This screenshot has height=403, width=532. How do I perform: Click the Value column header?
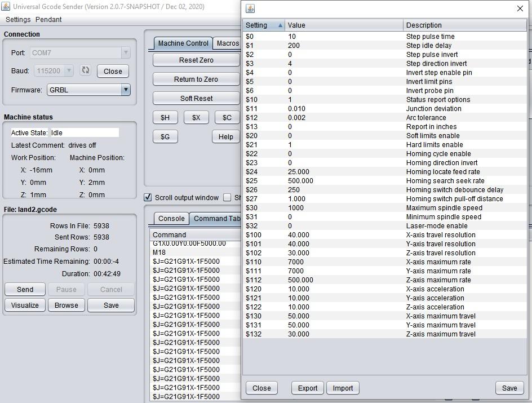[344, 25]
